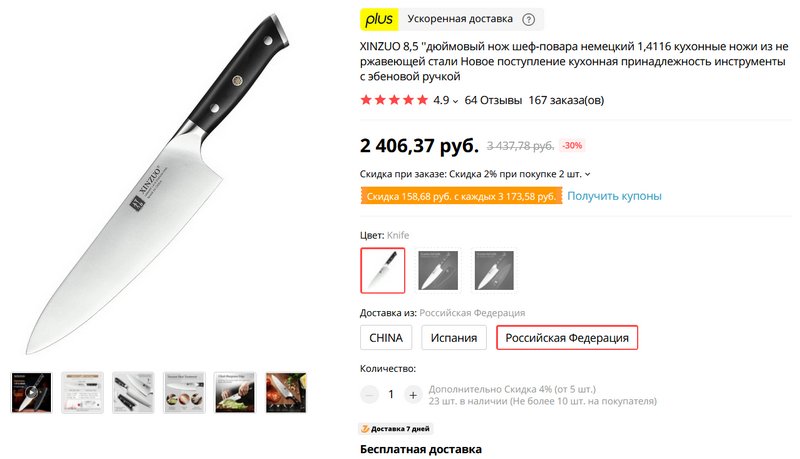
Task: Expand the 4.9 rating dropdown arrow
Action: point(455,101)
